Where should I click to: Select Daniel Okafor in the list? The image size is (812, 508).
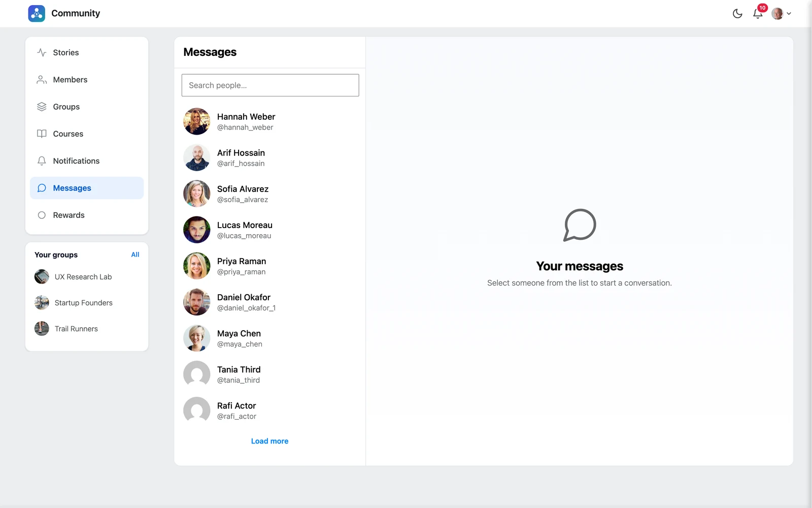coord(270,302)
